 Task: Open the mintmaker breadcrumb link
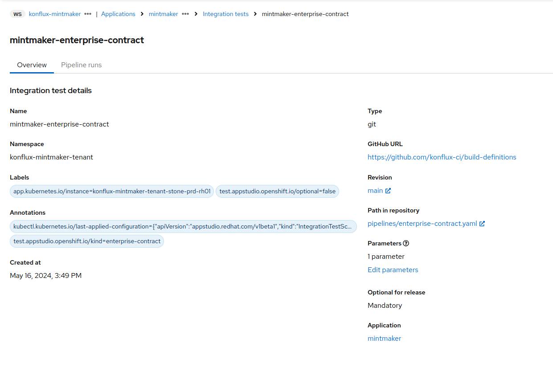[163, 14]
